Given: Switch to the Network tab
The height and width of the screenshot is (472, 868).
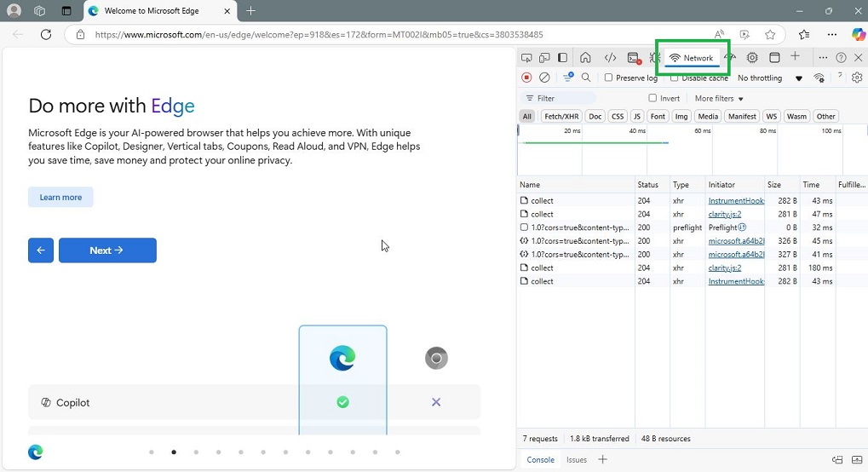Looking at the screenshot, I should tap(692, 58).
